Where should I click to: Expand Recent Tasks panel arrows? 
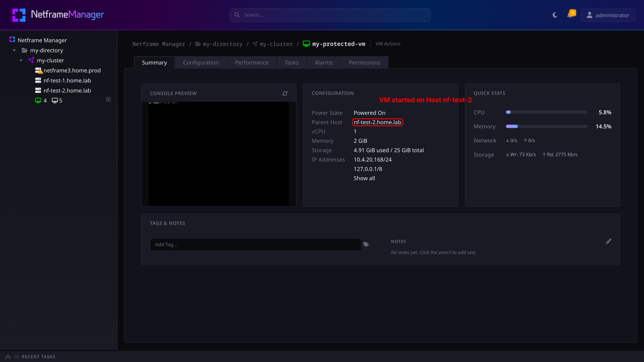pyautogui.click(x=8, y=357)
